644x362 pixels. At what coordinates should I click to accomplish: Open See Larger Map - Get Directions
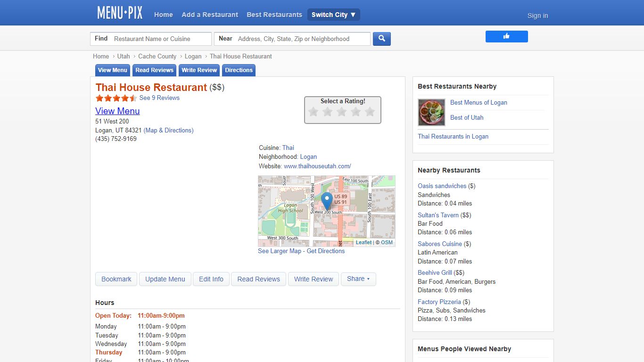pos(301,251)
